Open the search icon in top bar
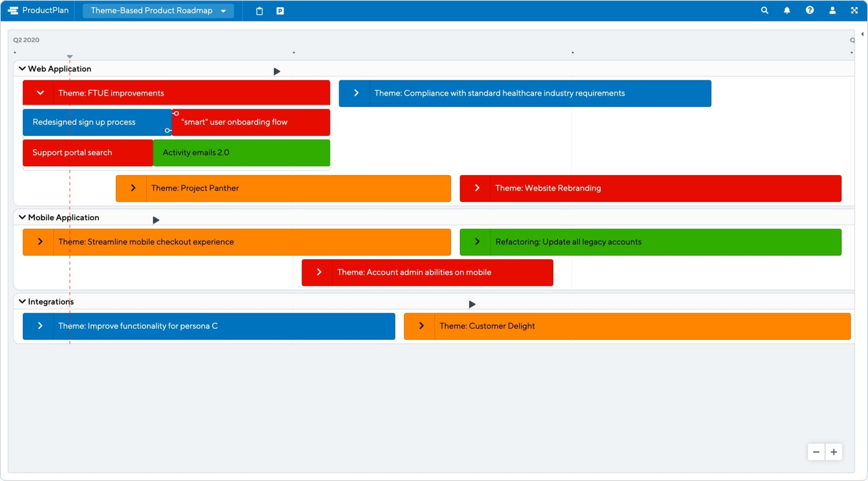This screenshot has width=868, height=481. point(765,10)
